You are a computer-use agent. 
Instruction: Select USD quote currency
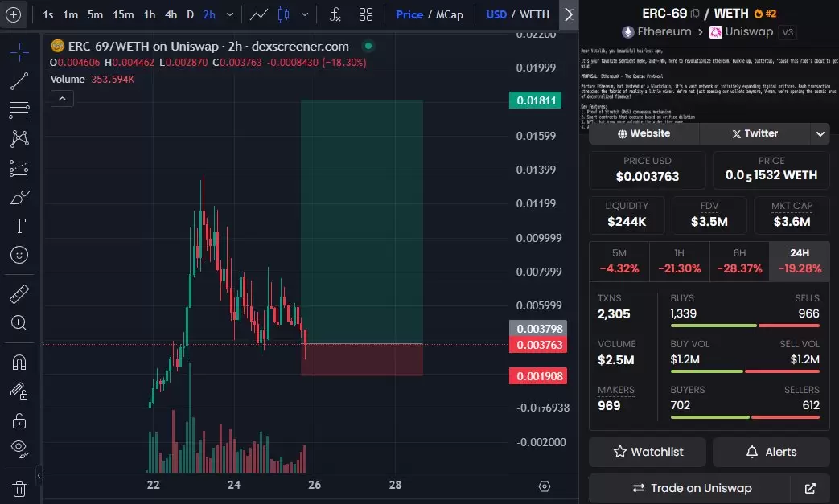[x=496, y=14]
